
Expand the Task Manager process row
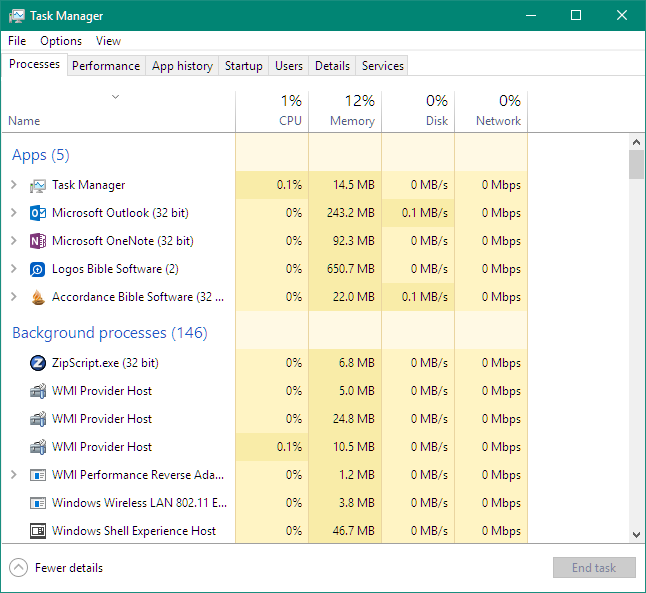(14, 185)
